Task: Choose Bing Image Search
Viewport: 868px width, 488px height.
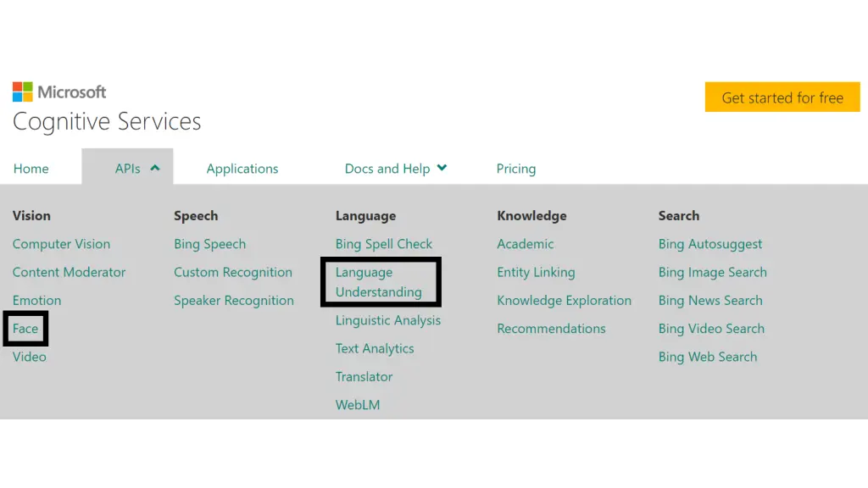Action: coord(712,272)
